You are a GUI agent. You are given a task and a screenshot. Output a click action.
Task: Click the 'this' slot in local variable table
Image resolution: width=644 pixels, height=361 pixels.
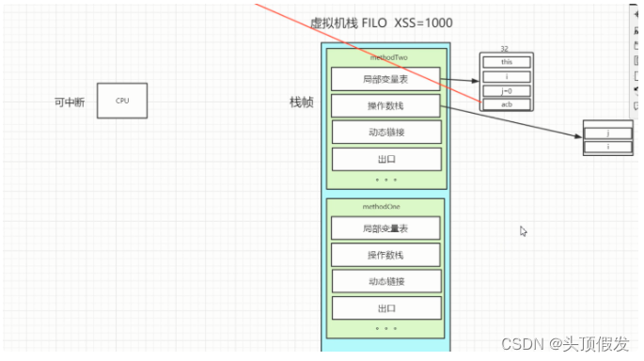(x=507, y=62)
